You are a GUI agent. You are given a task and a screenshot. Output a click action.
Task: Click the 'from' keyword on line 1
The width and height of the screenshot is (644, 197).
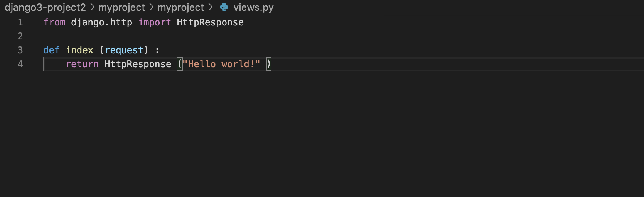(x=54, y=22)
